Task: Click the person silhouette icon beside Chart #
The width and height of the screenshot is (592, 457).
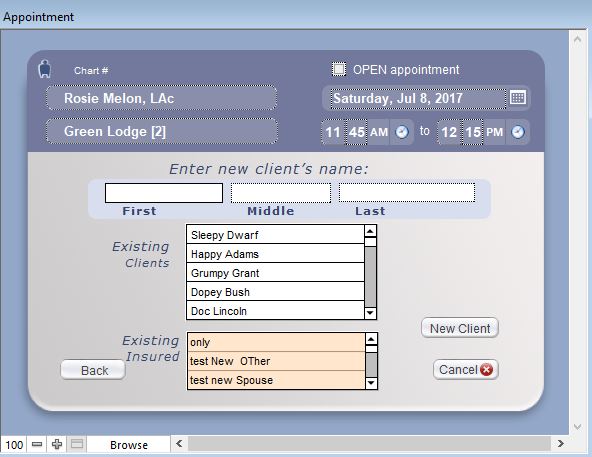Action: 45,69
